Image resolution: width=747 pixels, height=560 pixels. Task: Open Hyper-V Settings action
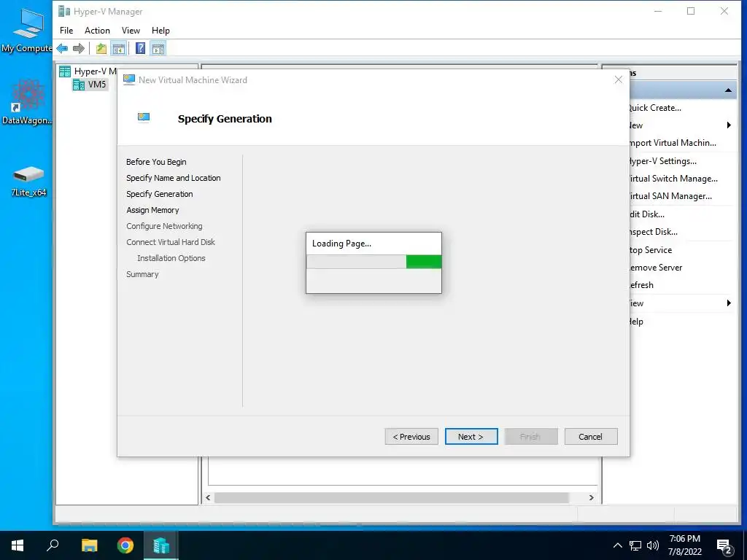(x=662, y=161)
